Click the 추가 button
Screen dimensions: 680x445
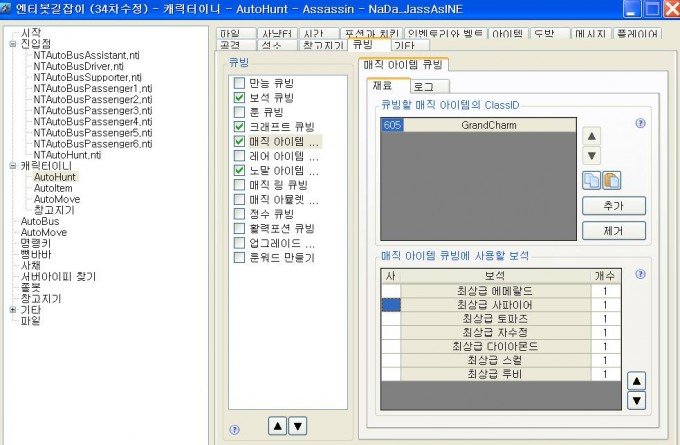click(x=613, y=206)
